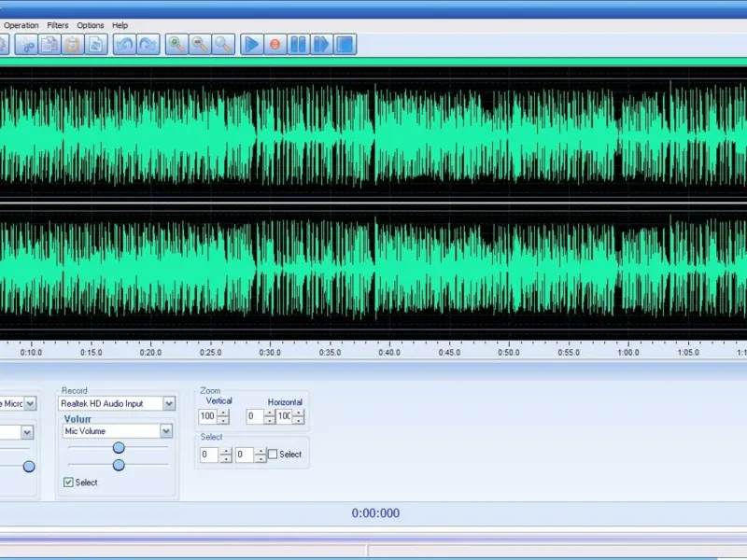The height and width of the screenshot is (560, 747).
Task: Click the first Select range input field
Action: (x=207, y=455)
